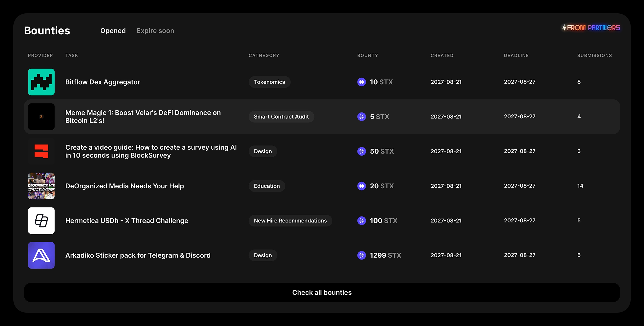The image size is (644, 326).
Task: Click the BlockSurvey red provider logo
Action: tap(41, 151)
